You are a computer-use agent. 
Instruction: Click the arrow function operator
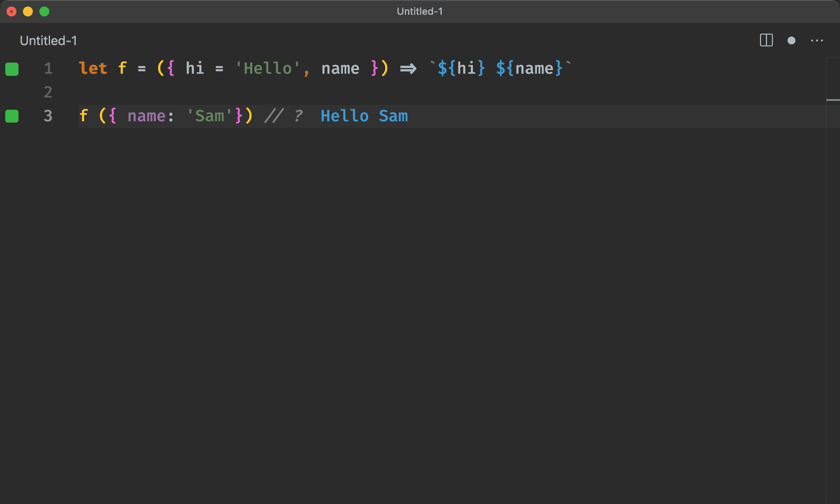point(408,68)
